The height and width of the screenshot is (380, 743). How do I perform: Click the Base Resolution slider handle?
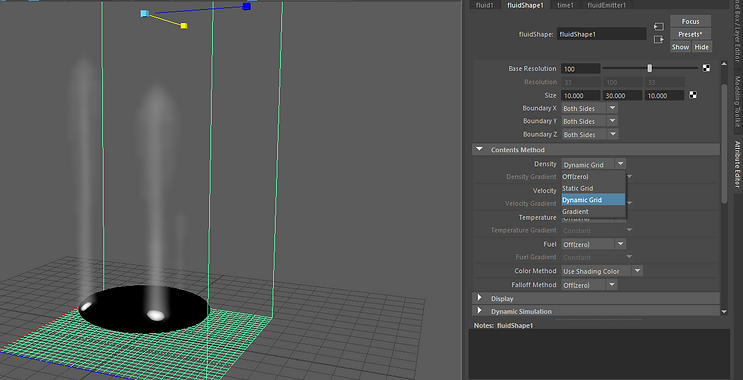coord(650,69)
